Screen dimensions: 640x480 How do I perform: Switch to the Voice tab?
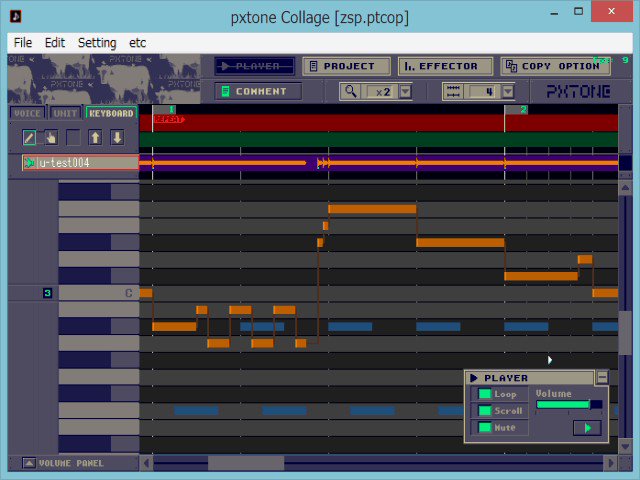click(x=27, y=113)
